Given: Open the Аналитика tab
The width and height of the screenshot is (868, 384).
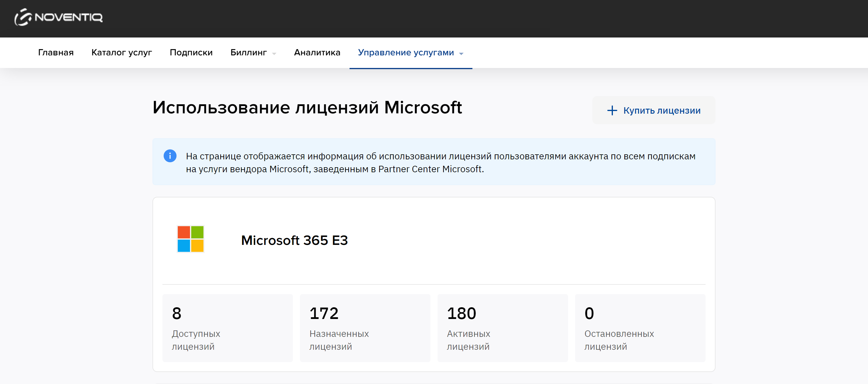Looking at the screenshot, I should click(x=317, y=52).
